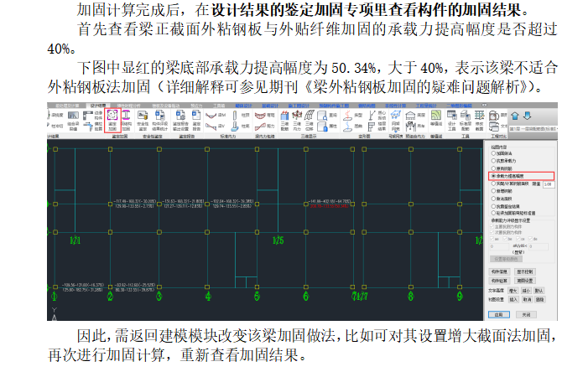This screenshot has height=377, width=588.
Task: Open 等值线 contour display
Action: pos(436,120)
